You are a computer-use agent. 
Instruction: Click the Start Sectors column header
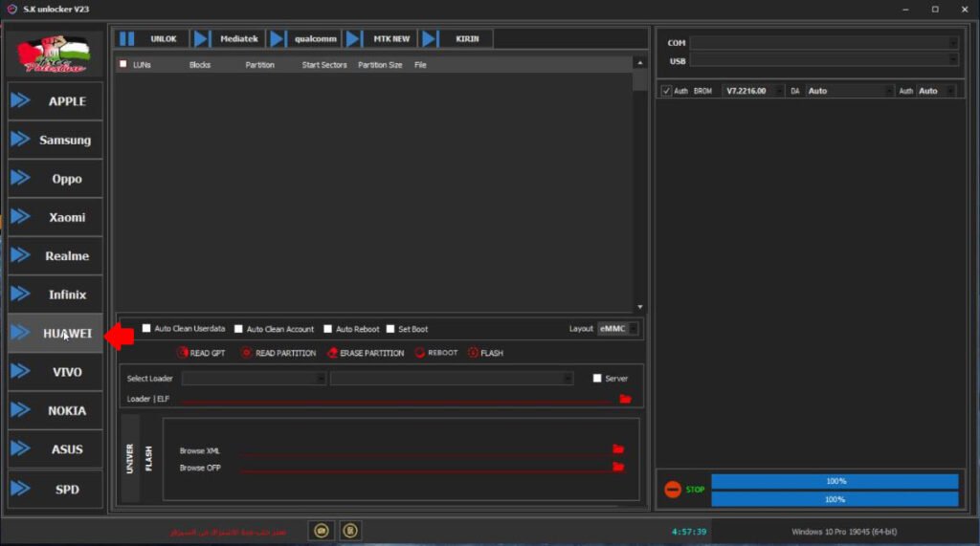[x=323, y=65]
